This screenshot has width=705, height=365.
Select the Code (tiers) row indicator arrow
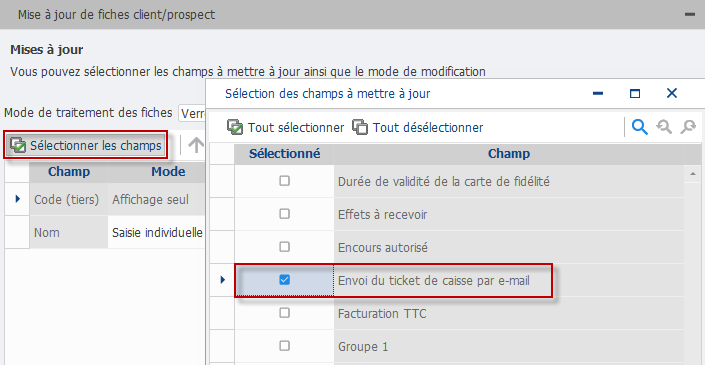click(18, 199)
